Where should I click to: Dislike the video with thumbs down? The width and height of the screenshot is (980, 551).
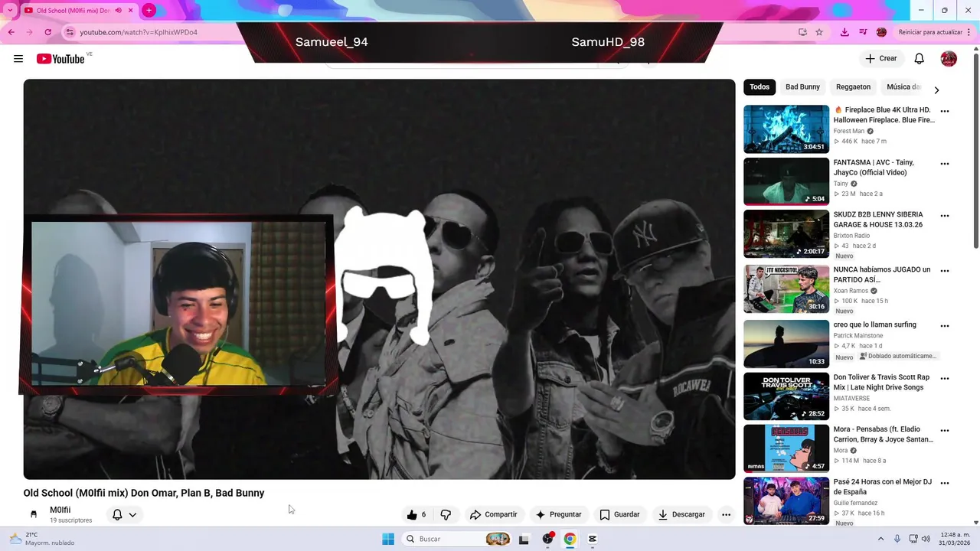tap(446, 514)
